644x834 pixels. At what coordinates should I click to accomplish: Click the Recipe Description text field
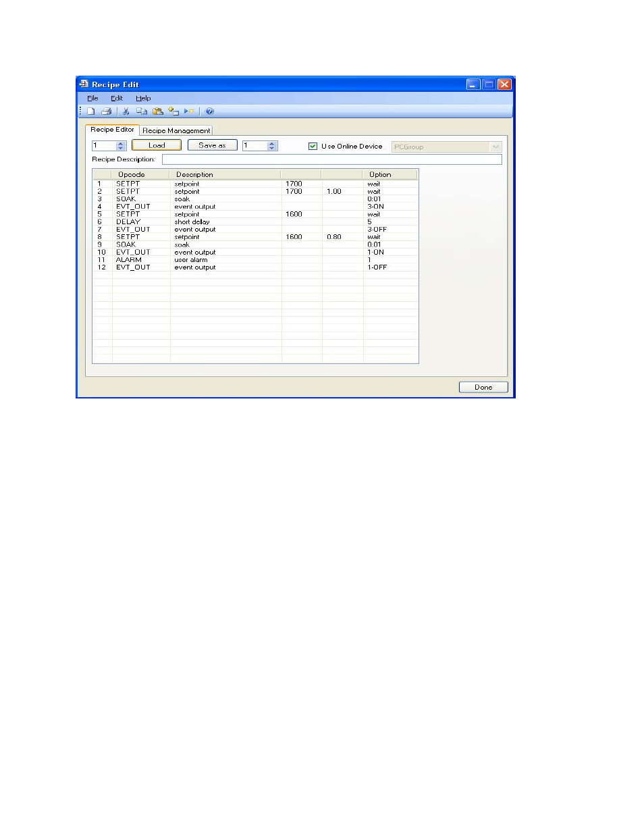point(331,159)
